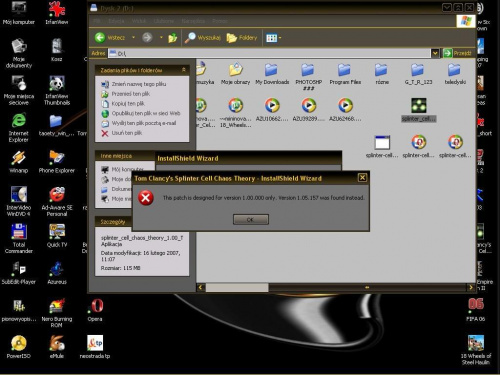The height and width of the screenshot is (375, 500).
Task: Select the My Downloads folder
Action: [x=272, y=74]
